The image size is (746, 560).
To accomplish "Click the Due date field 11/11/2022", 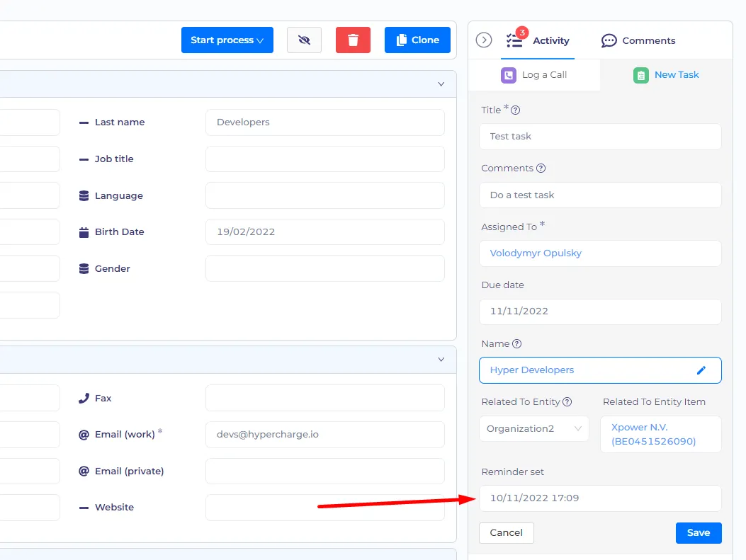I will click(600, 312).
